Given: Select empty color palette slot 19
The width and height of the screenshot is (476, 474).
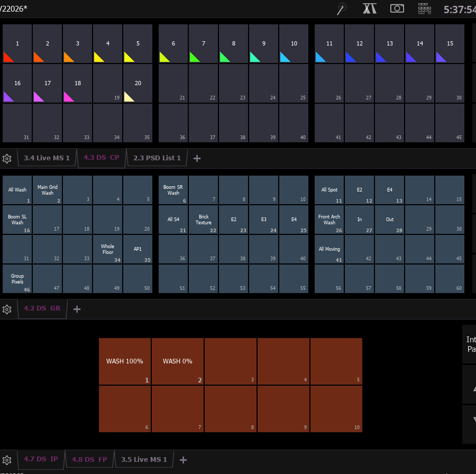Looking at the screenshot, I should tap(107, 83).
